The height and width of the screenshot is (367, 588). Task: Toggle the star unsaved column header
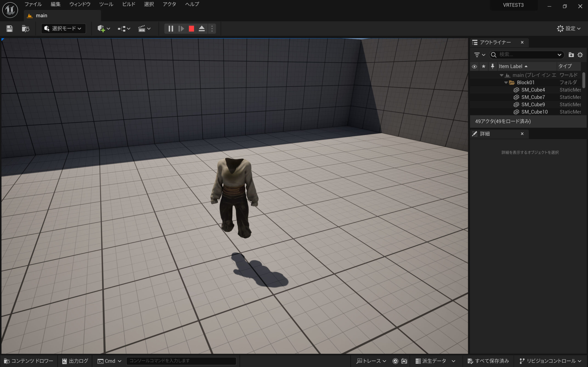[x=483, y=66]
